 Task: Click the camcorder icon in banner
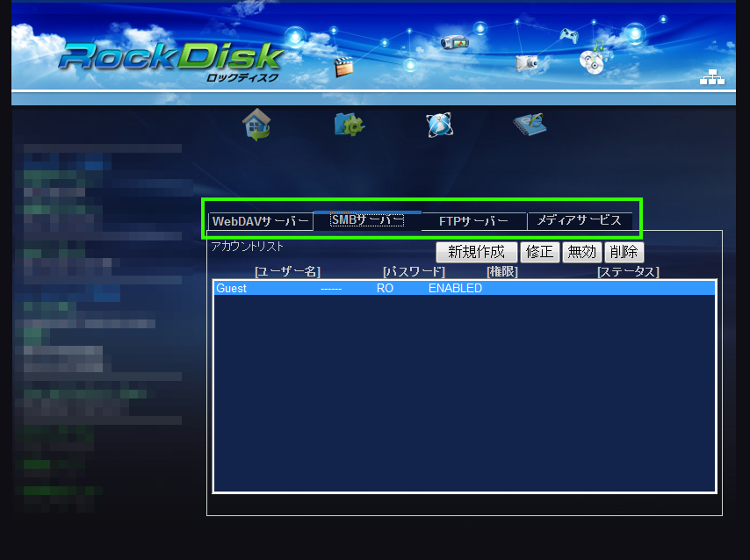coord(454,42)
